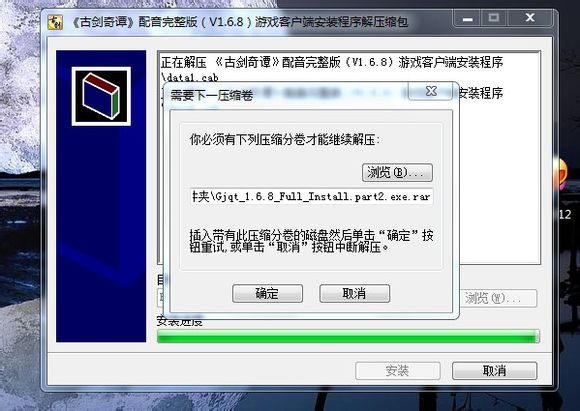Close the main installer window
Screen dimensions: 580x411
coord(530,18)
